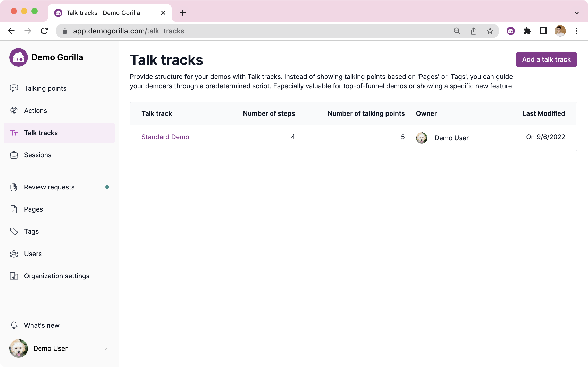This screenshot has width=588, height=367.
Task: Switch to the Talk tracks browser tab
Action: [103, 13]
